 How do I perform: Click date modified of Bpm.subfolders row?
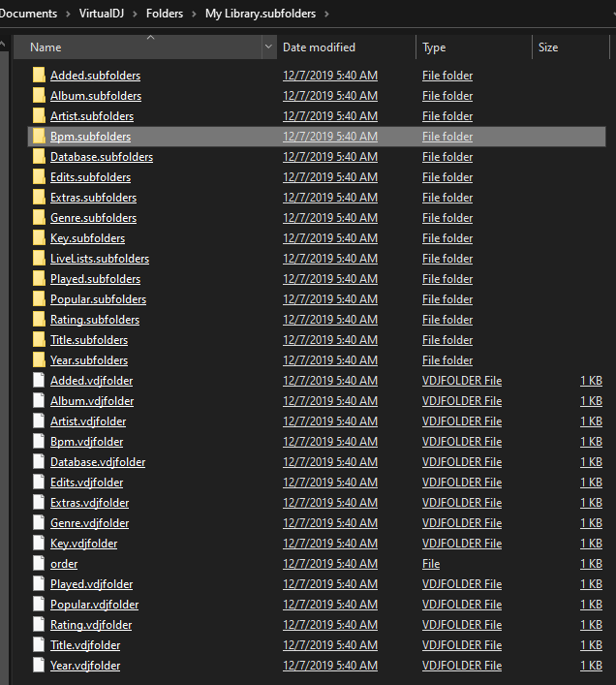330,137
